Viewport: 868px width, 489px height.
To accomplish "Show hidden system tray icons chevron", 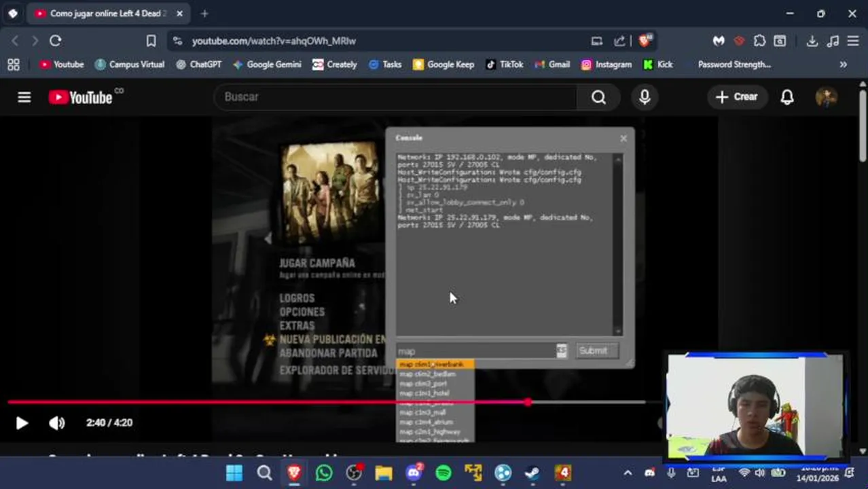I will click(628, 473).
